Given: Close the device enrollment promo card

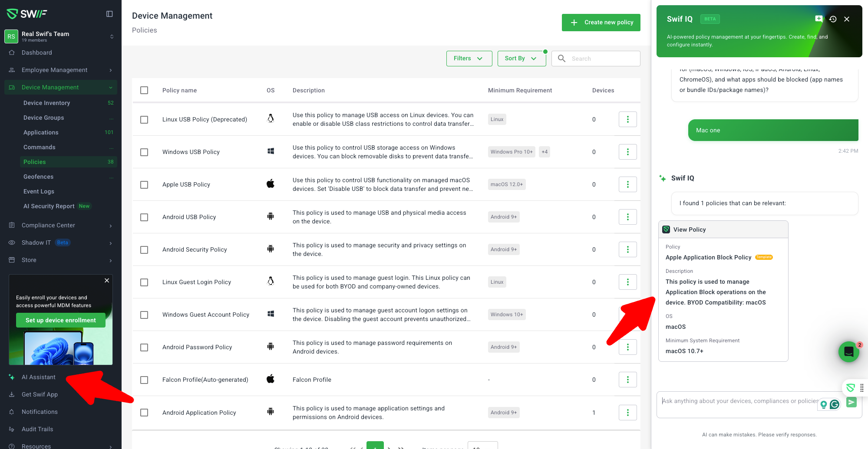Looking at the screenshot, I should (x=107, y=281).
